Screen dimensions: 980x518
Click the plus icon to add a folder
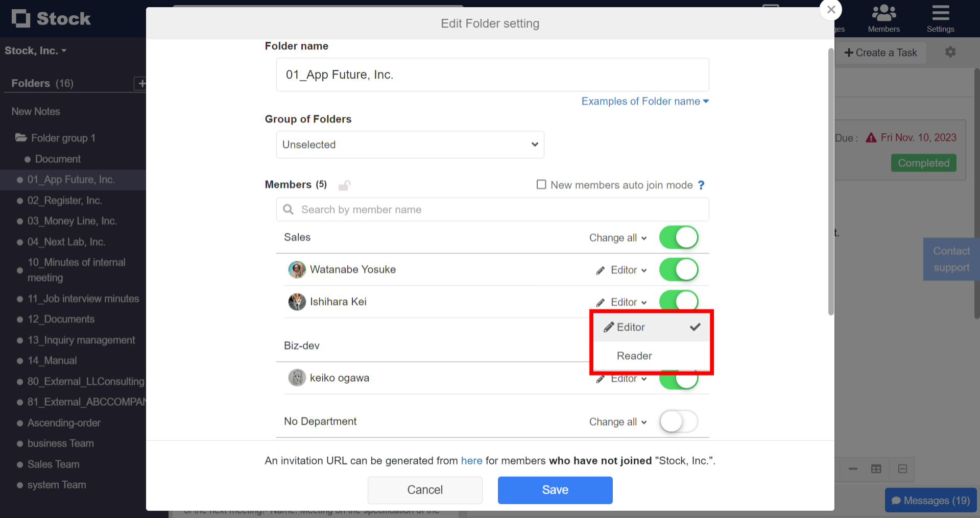coord(141,83)
